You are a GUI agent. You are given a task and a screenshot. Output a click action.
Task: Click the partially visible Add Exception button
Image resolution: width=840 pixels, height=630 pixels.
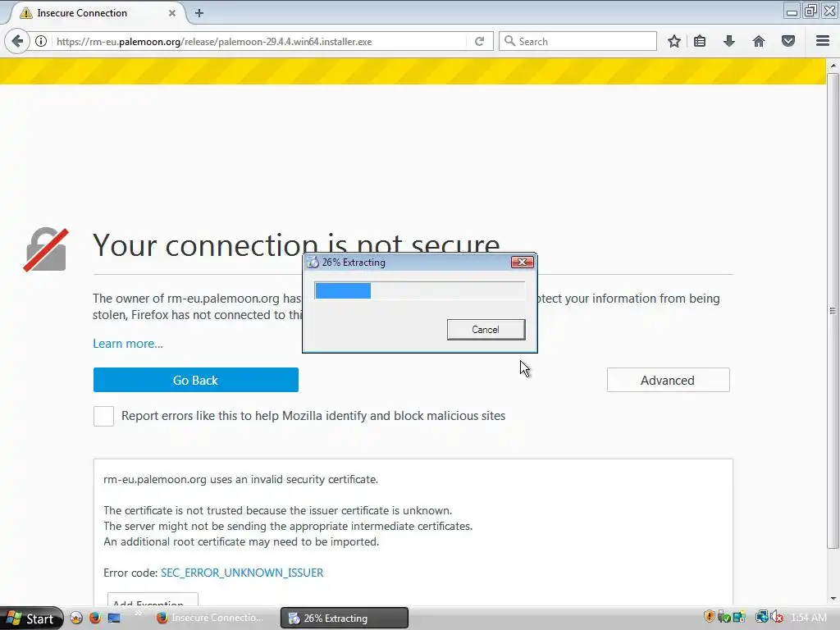[x=153, y=600]
